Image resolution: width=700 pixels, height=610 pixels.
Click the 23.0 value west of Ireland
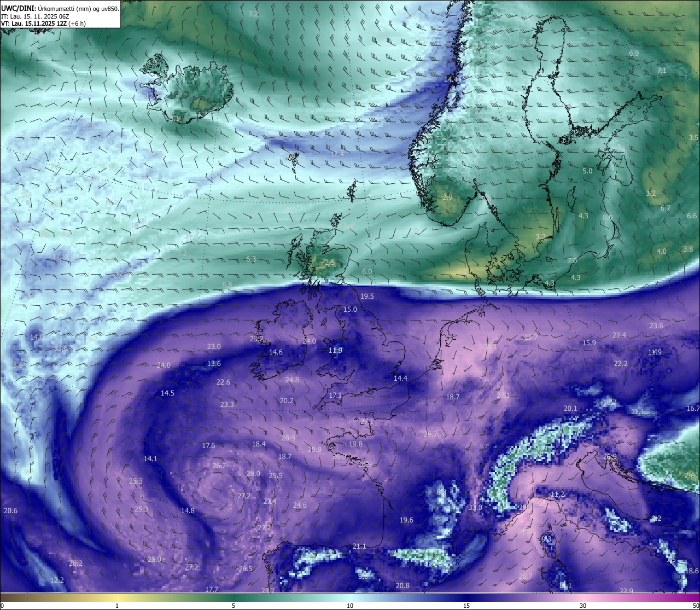pyautogui.click(x=214, y=346)
